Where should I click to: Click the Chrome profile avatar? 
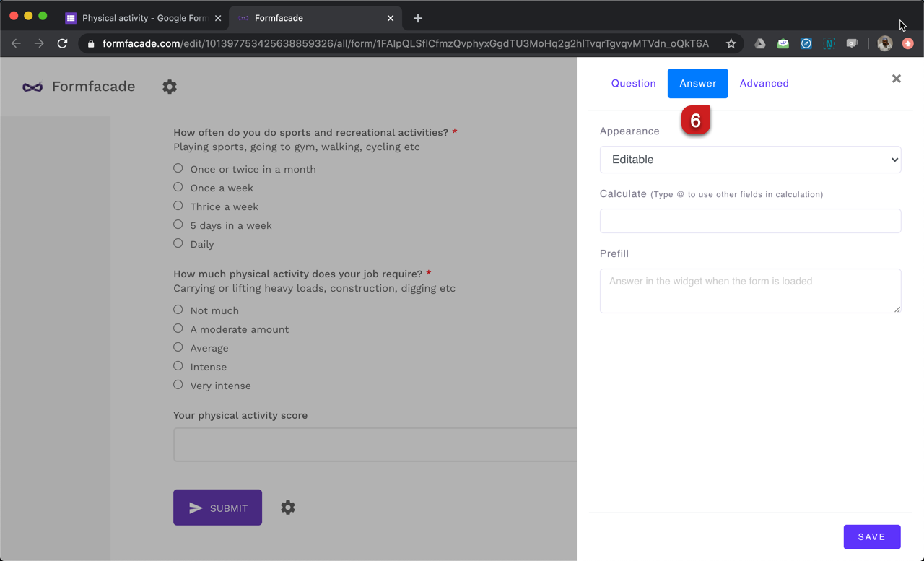884,43
